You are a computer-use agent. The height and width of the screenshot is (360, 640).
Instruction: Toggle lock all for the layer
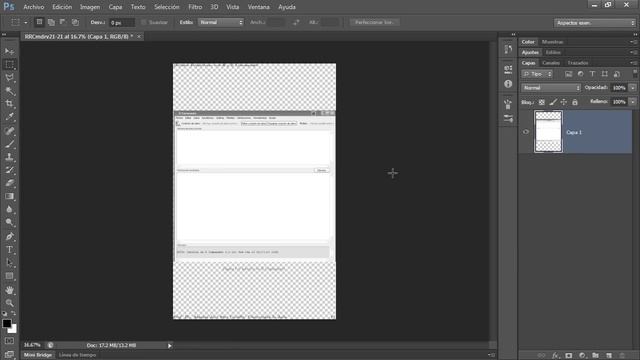point(575,102)
